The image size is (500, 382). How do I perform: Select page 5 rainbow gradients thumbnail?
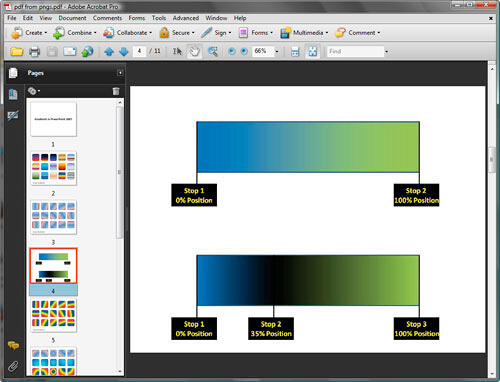(x=53, y=315)
